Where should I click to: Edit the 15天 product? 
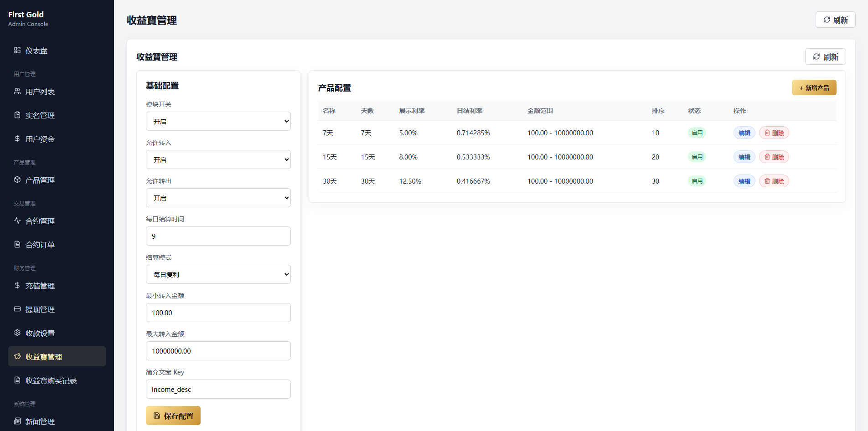coord(744,157)
